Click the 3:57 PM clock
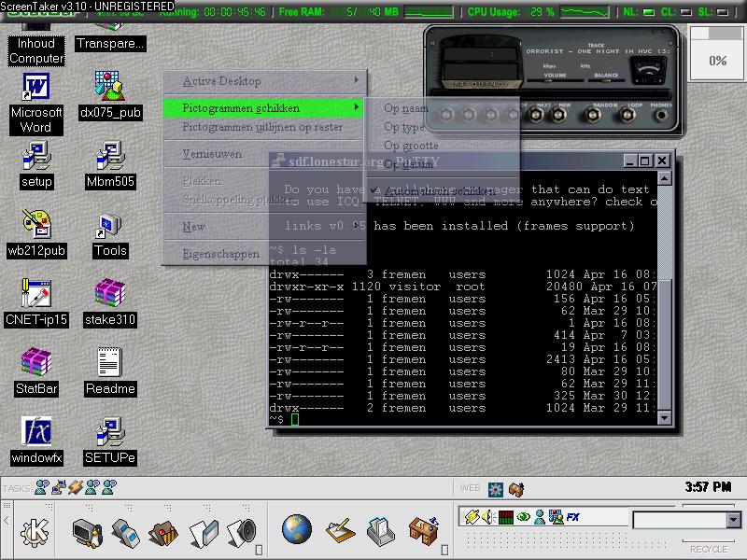Screen dimensions: 747x560 708,486
